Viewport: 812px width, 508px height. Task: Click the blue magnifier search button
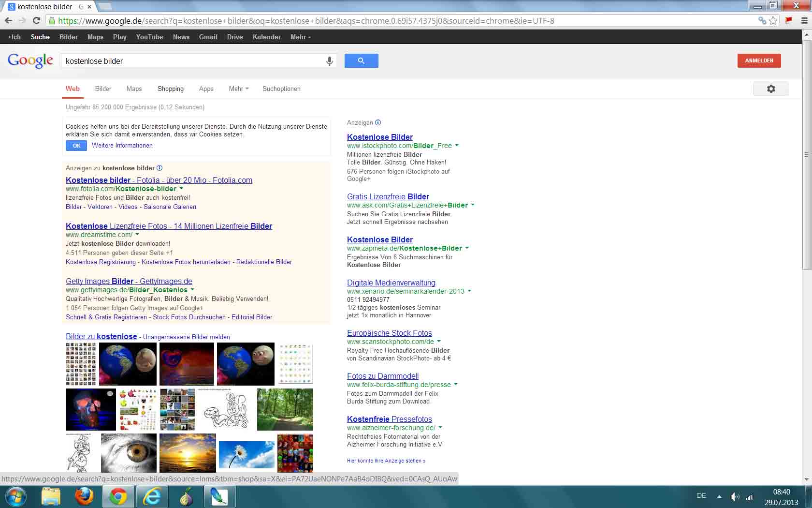click(361, 60)
